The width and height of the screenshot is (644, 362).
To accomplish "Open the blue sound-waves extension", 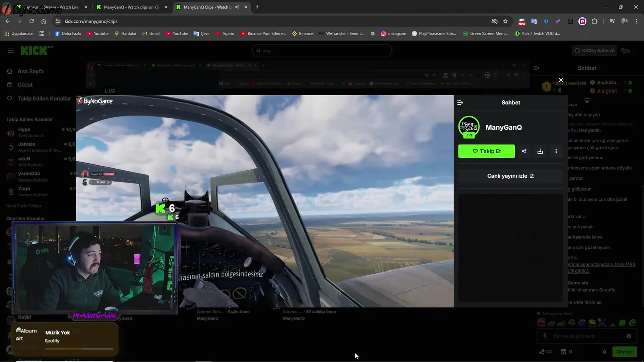I will tap(546, 21).
